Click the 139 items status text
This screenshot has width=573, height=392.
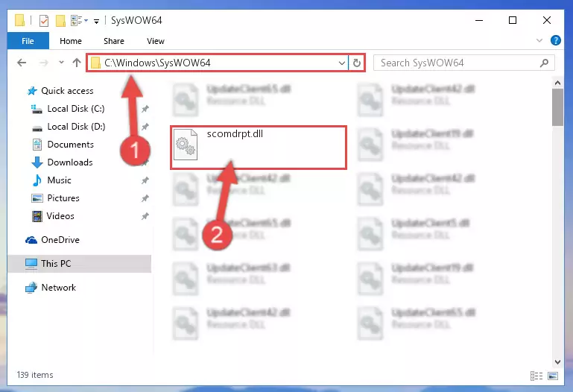(35, 375)
